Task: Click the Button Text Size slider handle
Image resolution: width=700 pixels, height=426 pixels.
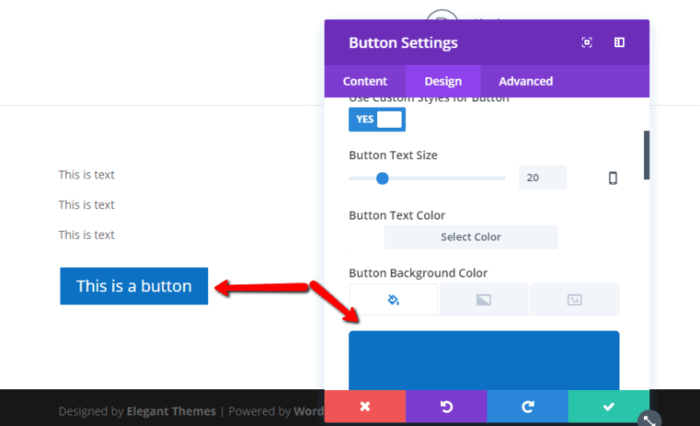Action: click(x=382, y=178)
